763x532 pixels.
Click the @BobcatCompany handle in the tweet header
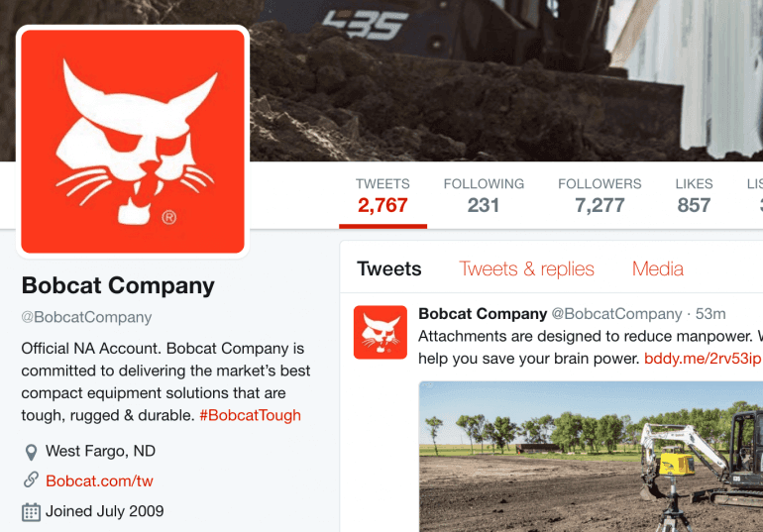point(616,314)
